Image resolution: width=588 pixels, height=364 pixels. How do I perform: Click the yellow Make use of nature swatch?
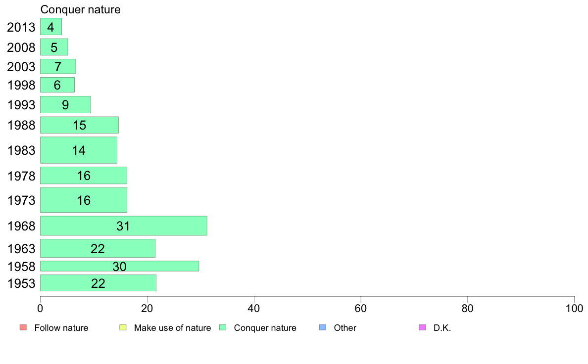(x=123, y=327)
